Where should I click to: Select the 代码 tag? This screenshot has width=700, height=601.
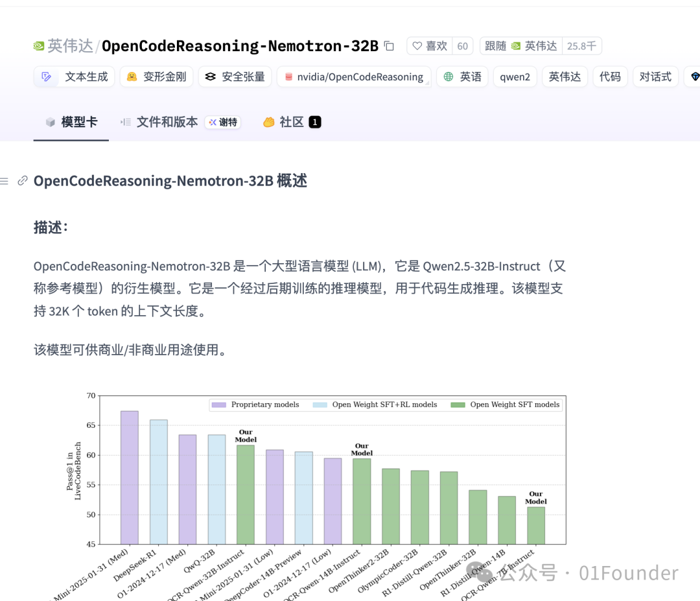(611, 77)
